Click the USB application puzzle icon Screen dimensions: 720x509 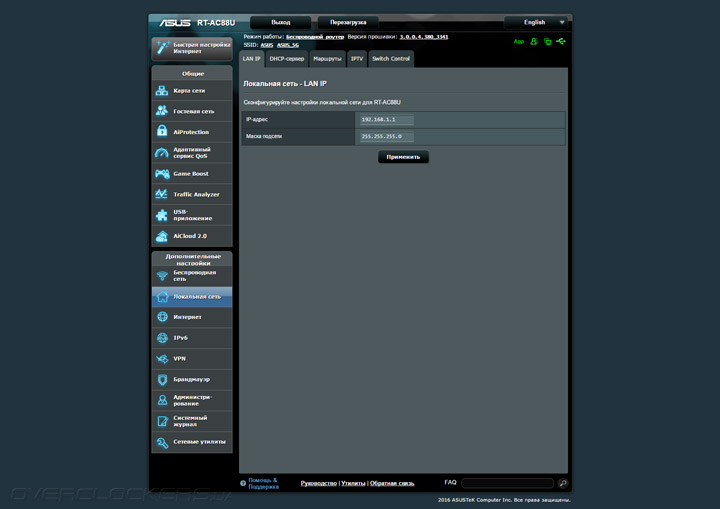[x=162, y=215]
